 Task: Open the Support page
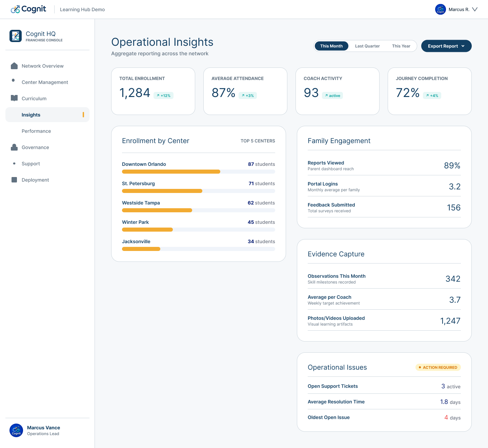(x=47, y=163)
